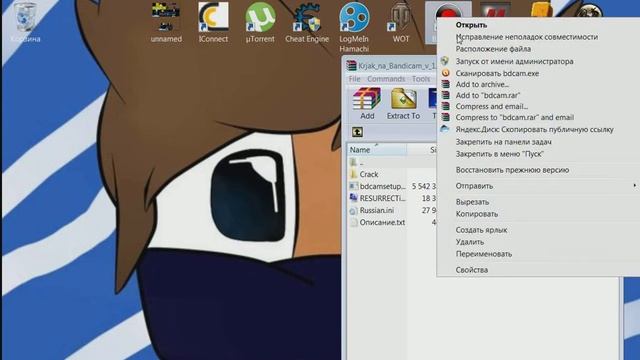This screenshot has height=360, width=640.
Task: Launch the IConnect desktop shortcut
Action: [213, 22]
